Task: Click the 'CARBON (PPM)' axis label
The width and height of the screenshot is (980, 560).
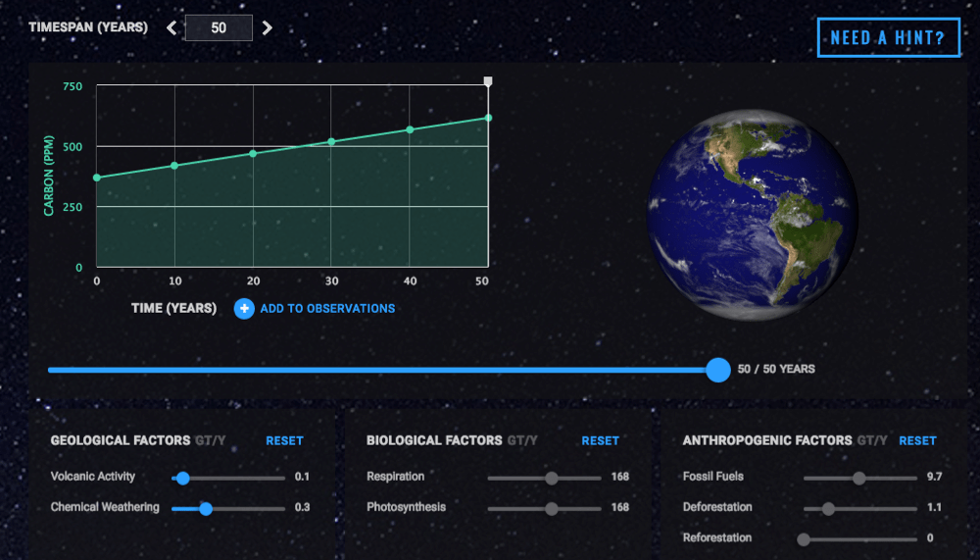Action: coord(49,176)
